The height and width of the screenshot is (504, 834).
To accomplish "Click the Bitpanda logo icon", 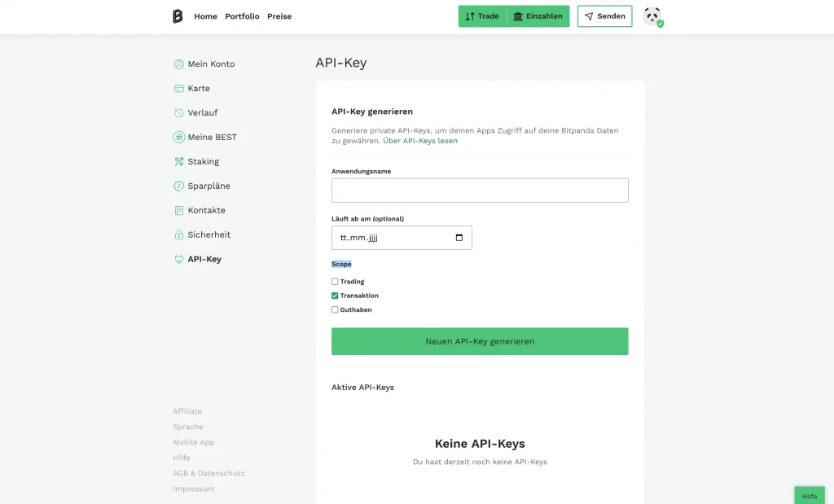I will tap(178, 16).
